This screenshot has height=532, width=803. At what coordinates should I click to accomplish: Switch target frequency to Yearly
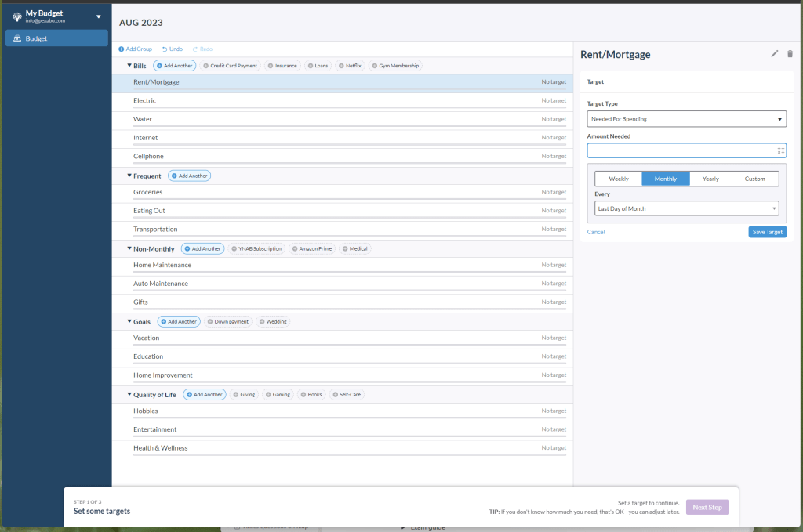pyautogui.click(x=710, y=179)
